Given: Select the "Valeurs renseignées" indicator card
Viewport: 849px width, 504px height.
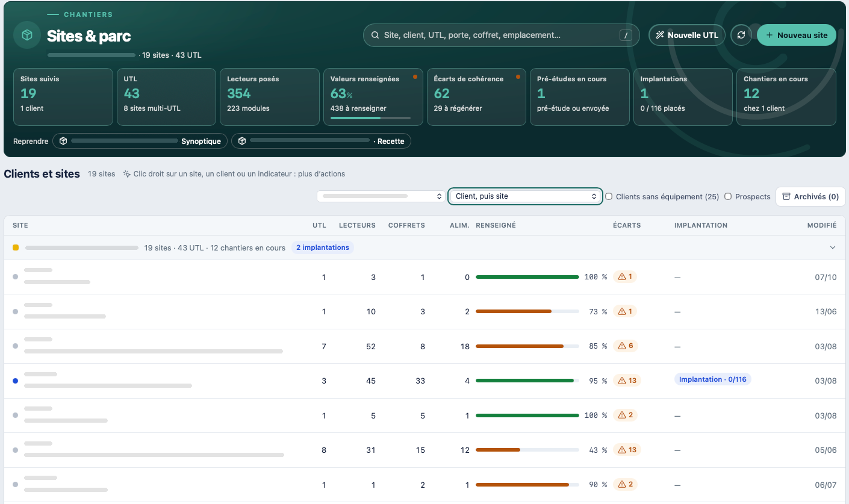Looking at the screenshot, I should (x=373, y=97).
